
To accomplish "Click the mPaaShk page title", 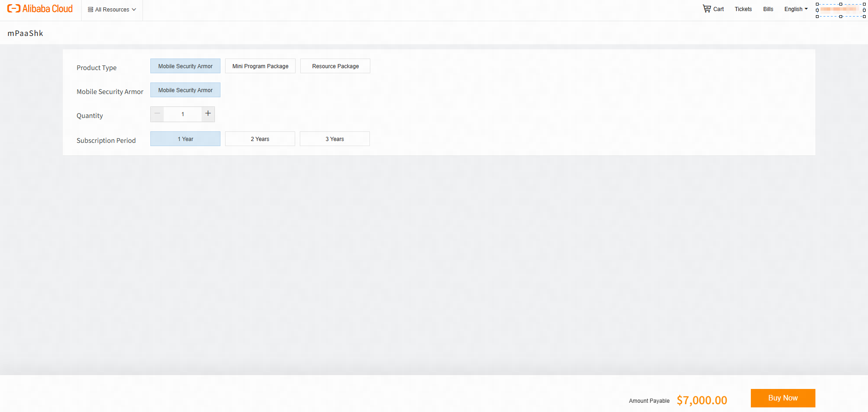I will click(25, 33).
